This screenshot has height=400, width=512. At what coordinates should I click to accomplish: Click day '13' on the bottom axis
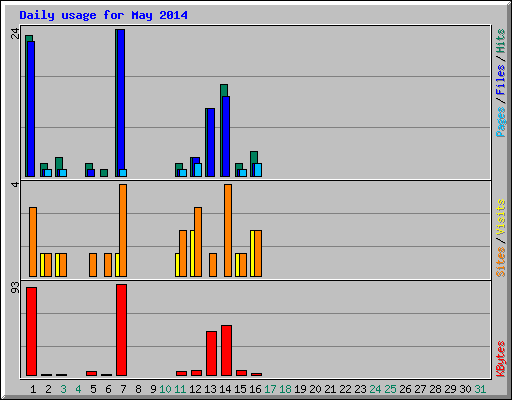[210, 389]
